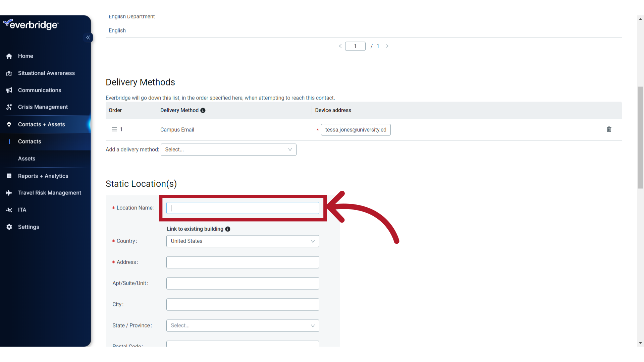Open Communications section
This screenshot has width=644, height=362.
point(39,90)
